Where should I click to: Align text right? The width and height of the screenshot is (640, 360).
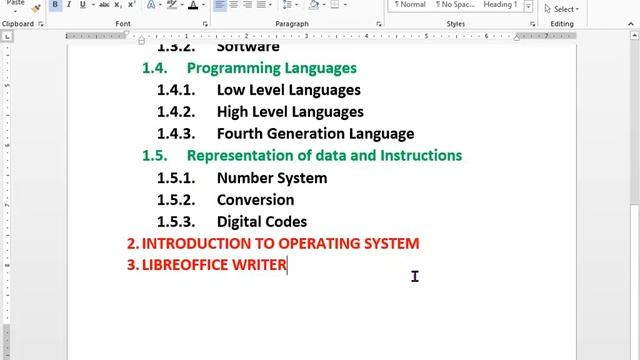pos(247,4)
